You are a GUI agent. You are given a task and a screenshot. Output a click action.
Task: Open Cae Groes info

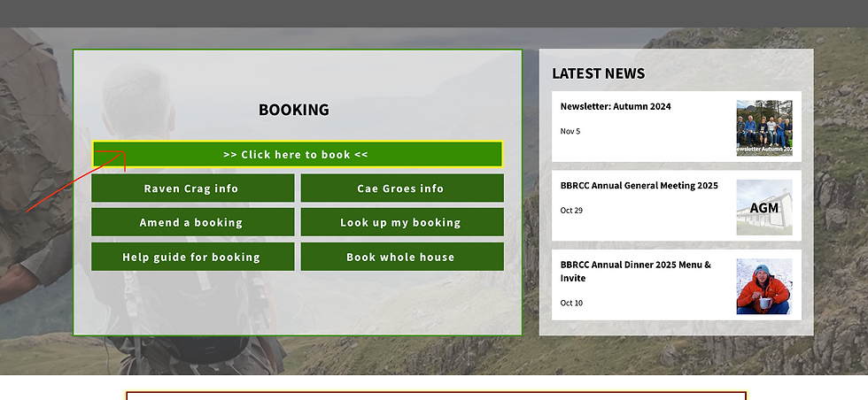coord(402,188)
